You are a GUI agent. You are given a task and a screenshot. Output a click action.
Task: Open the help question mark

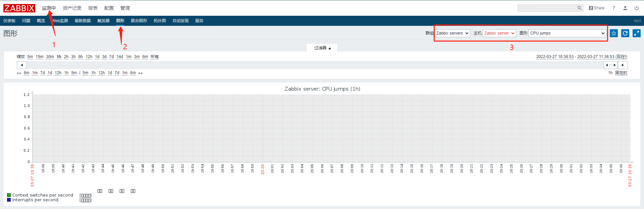(613, 8)
